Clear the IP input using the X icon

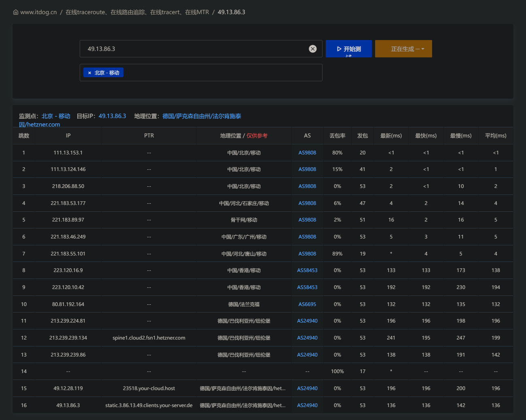point(313,49)
